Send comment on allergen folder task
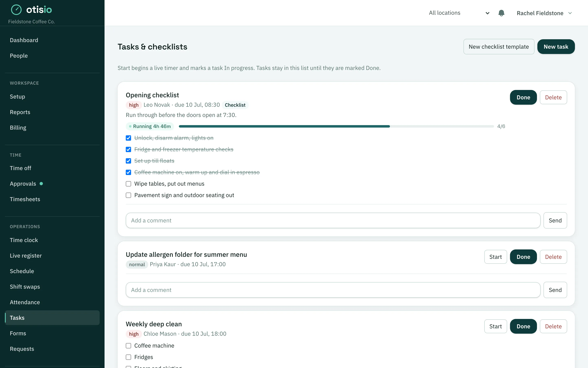 click(555, 290)
